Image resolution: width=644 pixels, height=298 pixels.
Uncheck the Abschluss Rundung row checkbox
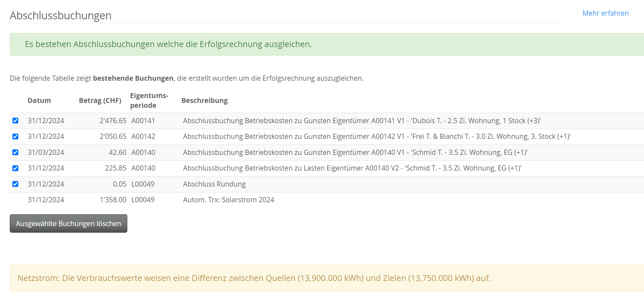coord(15,184)
